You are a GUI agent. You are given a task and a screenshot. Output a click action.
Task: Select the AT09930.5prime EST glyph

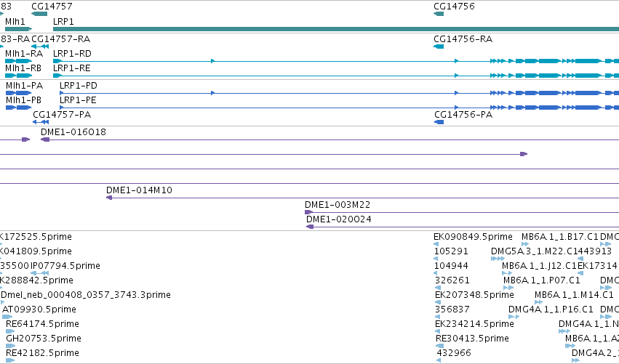pos(7,317)
